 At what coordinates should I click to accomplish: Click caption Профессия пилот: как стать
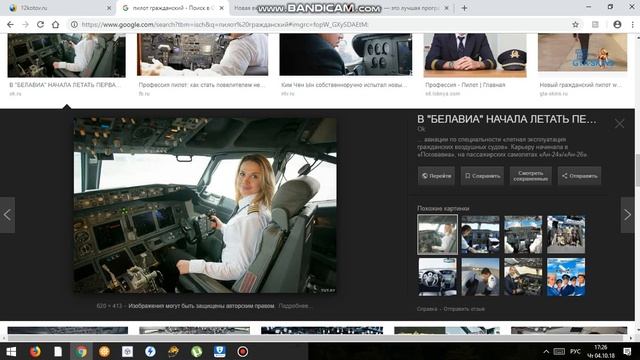pyautogui.click(x=202, y=85)
